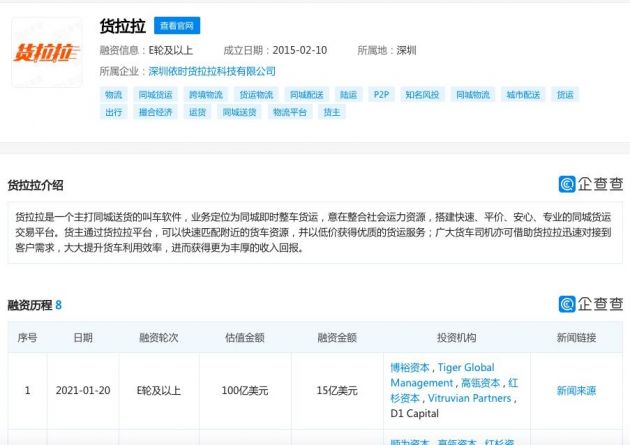Select the 运货 tag

click(x=197, y=112)
